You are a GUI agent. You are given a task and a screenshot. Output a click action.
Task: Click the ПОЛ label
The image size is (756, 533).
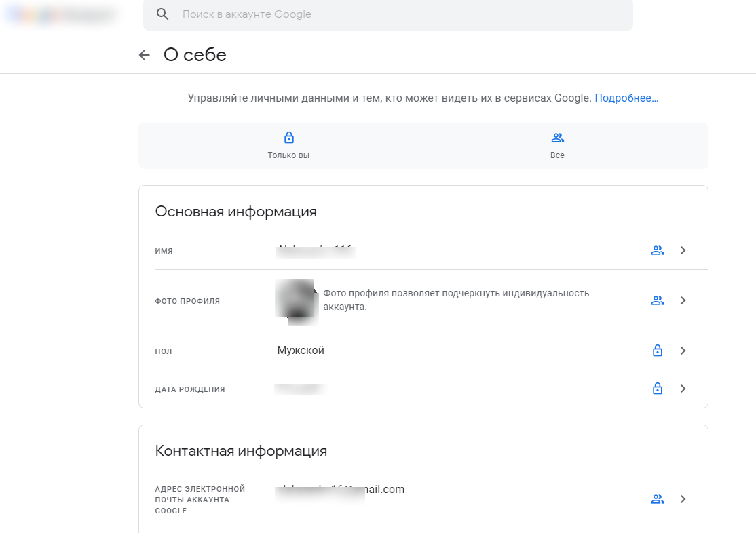(164, 351)
